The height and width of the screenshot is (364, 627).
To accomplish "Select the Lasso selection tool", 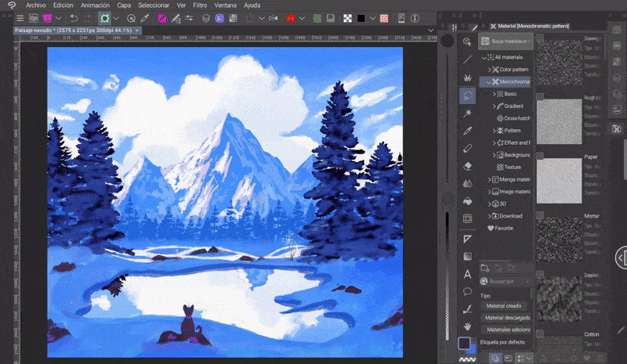I will click(x=467, y=96).
